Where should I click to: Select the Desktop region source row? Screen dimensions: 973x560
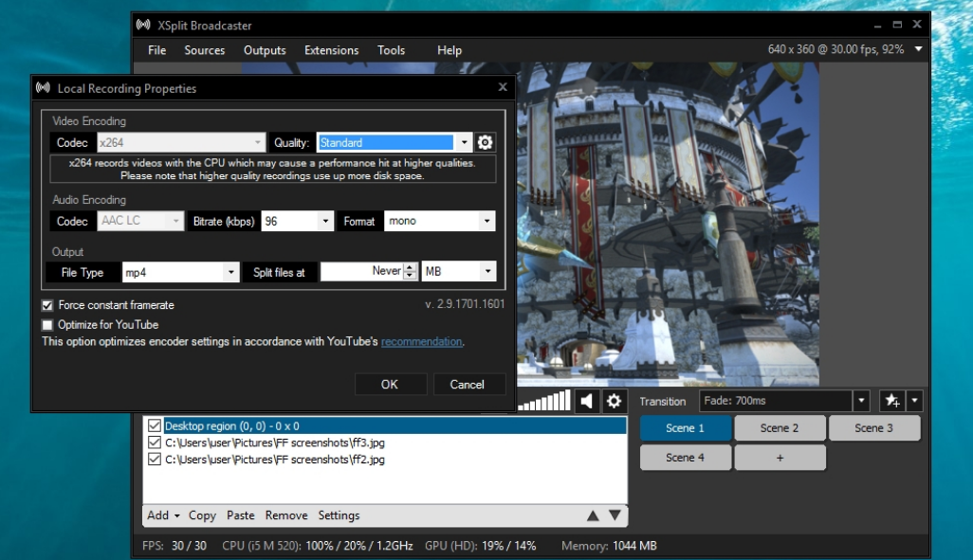[x=385, y=426]
